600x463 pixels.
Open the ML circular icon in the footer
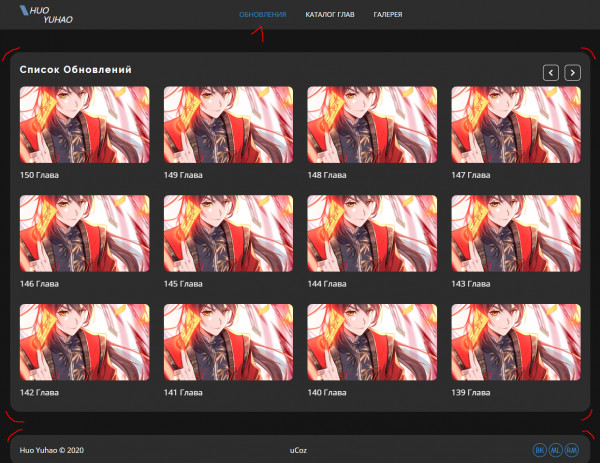click(555, 450)
